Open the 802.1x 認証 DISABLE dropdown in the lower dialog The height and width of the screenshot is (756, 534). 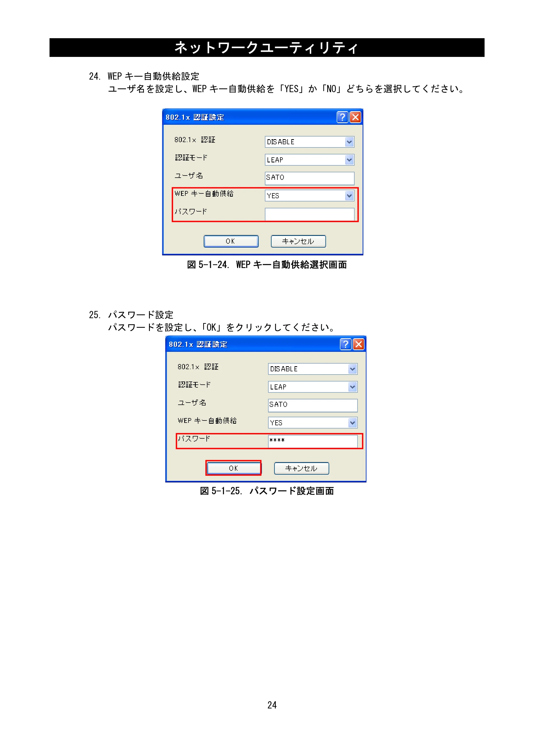click(353, 369)
